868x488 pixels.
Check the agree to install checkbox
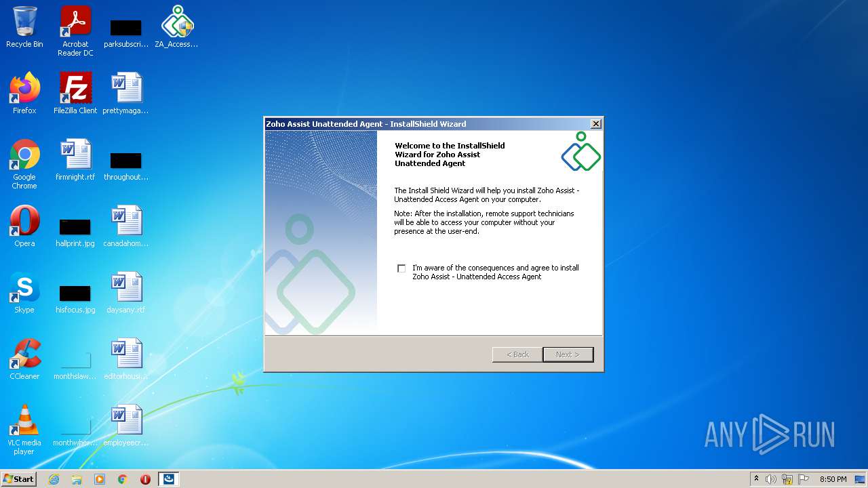coord(401,268)
